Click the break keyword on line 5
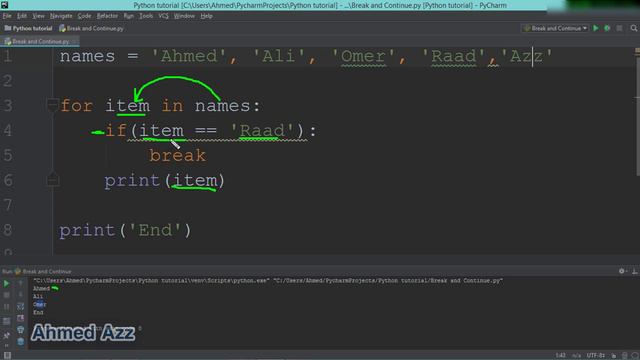The image size is (640, 360). 178,156
